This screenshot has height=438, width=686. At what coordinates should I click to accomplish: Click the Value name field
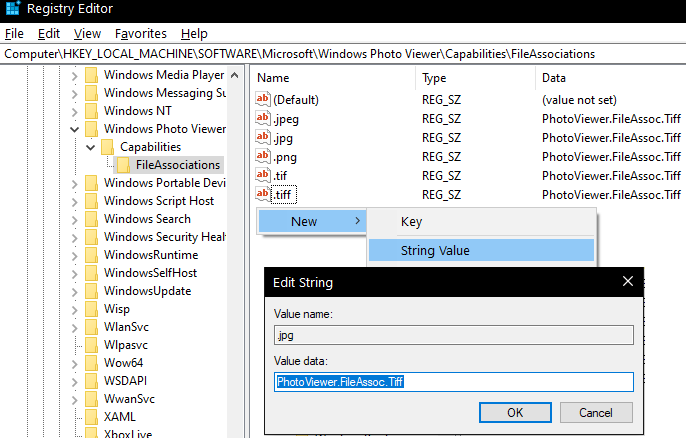pos(454,335)
